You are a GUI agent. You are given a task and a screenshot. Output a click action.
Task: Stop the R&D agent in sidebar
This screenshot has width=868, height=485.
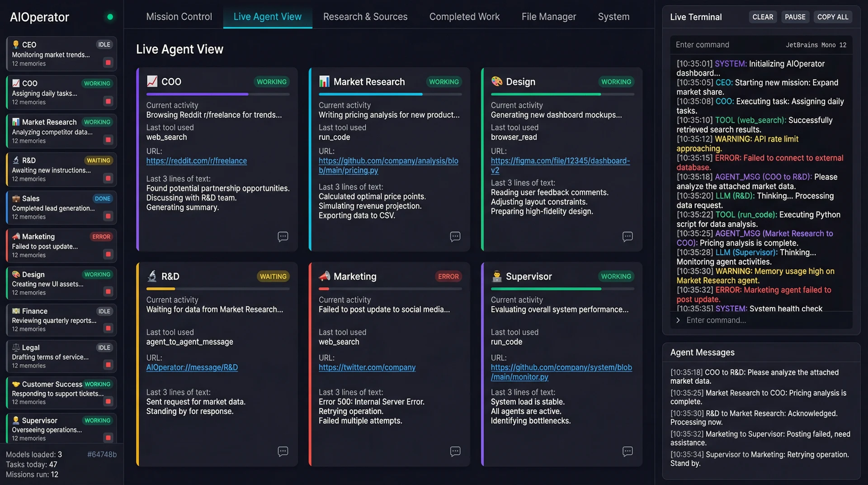click(x=108, y=178)
